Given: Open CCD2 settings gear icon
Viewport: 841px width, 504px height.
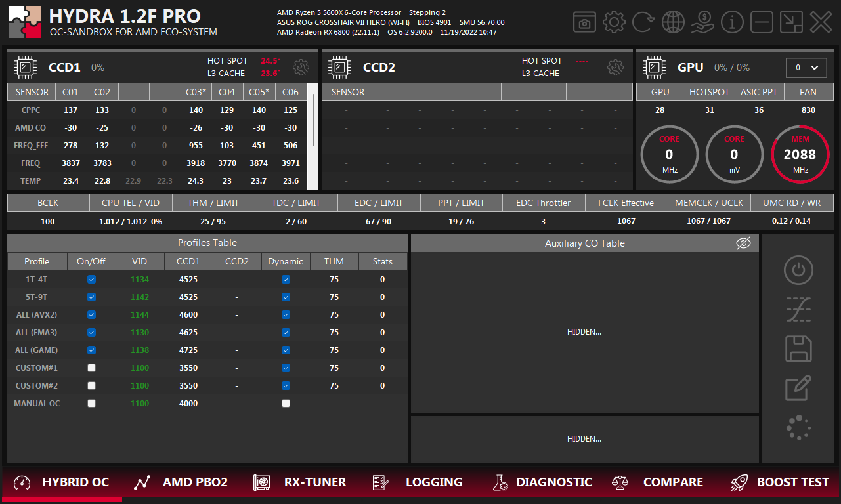Looking at the screenshot, I should click(x=615, y=67).
